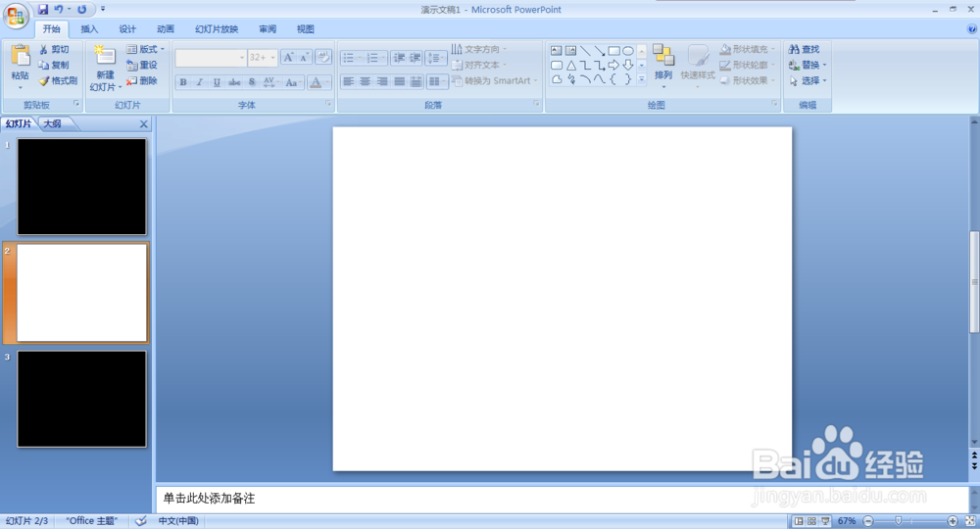This screenshot has width=980, height=529.
Task: Reset slide layout with 重设
Action: click(x=142, y=65)
